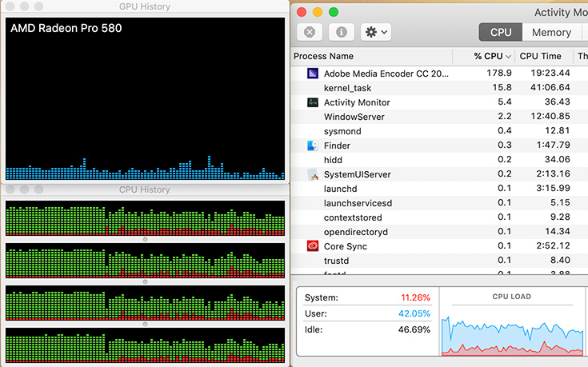588x367 pixels.
Task: Click the CPU History window title
Action: 144,189
